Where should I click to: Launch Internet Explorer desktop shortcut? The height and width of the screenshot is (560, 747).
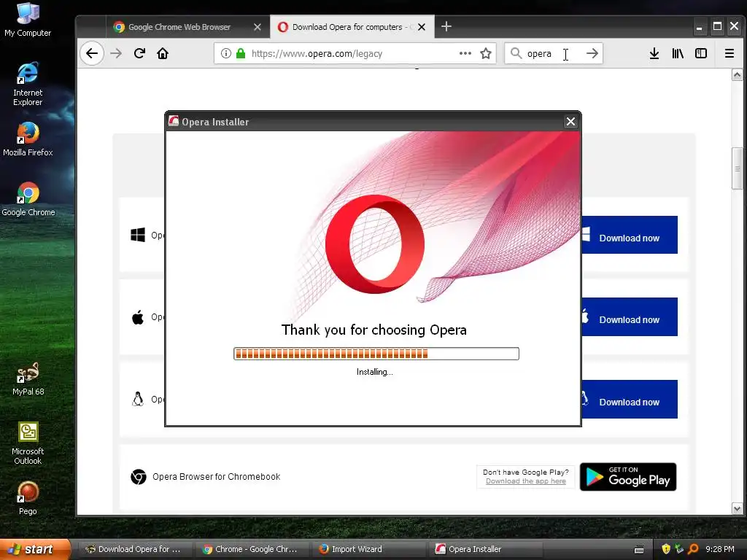coord(28,84)
